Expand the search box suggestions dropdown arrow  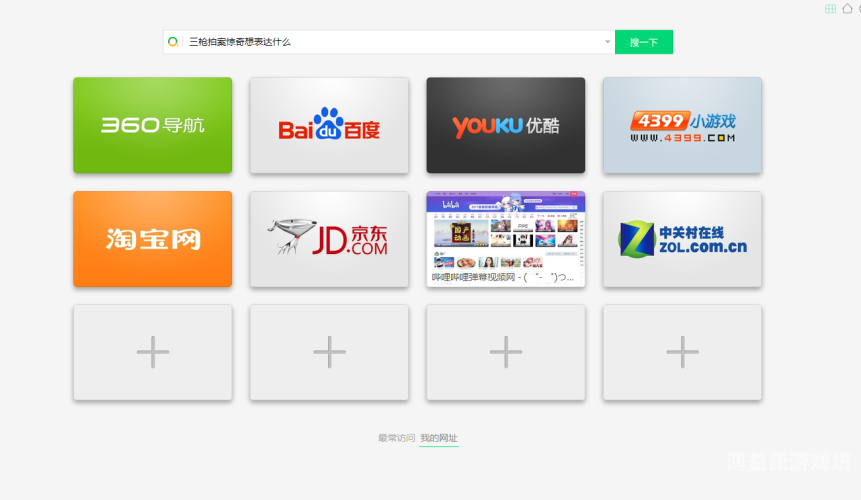(x=607, y=42)
